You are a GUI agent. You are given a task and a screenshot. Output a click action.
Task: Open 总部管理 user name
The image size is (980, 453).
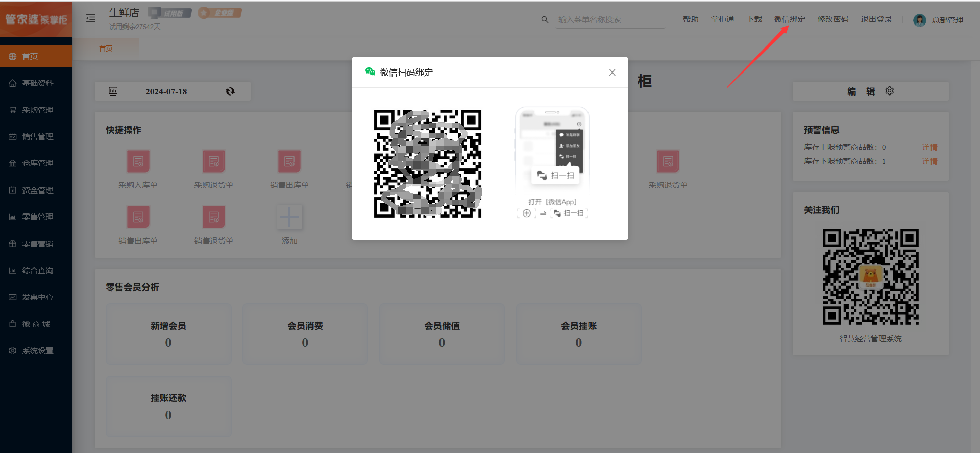click(947, 20)
